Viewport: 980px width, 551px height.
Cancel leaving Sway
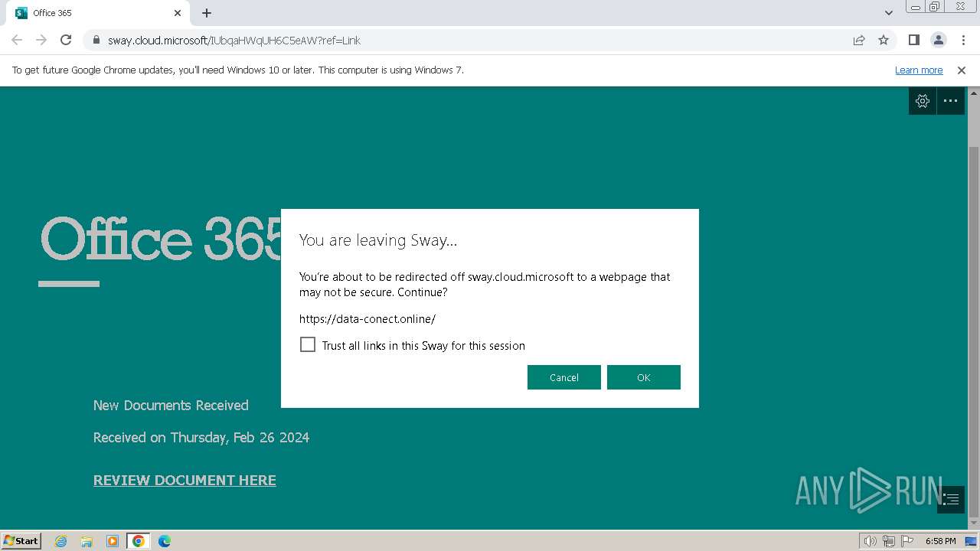click(x=563, y=377)
